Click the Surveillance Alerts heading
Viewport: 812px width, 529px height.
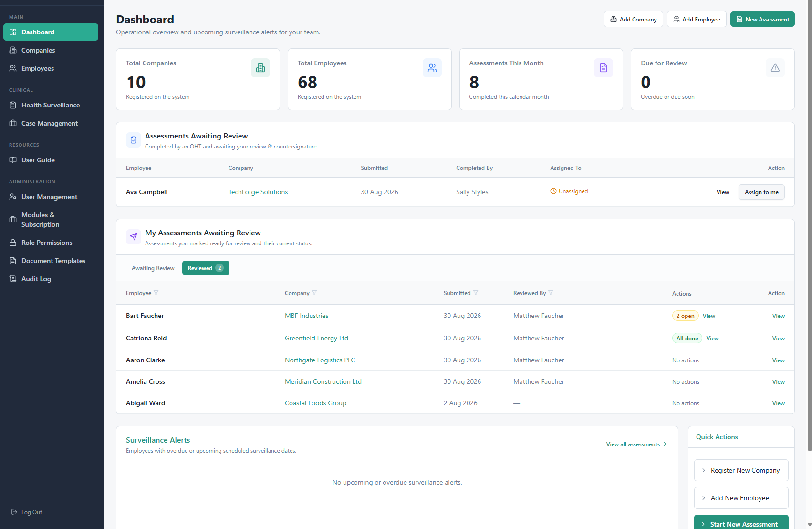coord(158,440)
